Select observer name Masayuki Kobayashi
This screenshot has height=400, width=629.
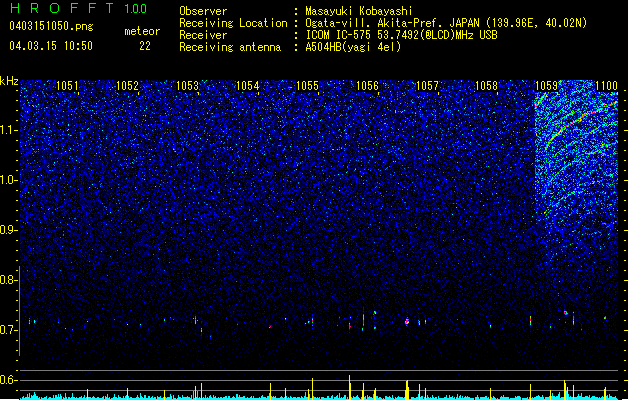click(x=359, y=11)
